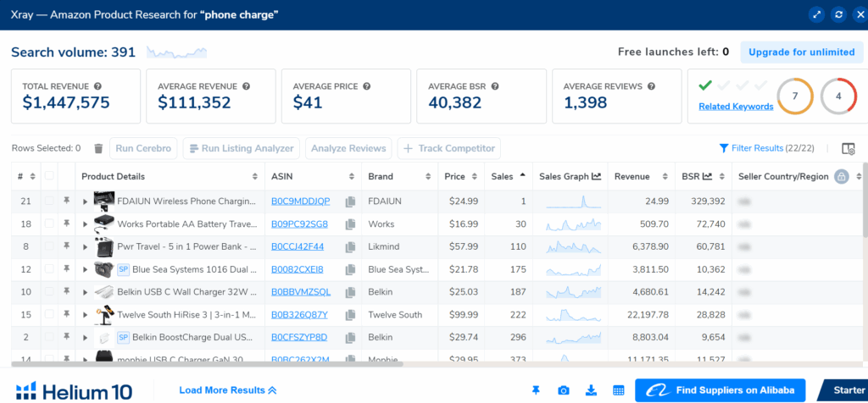The height and width of the screenshot is (403, 868).
Task: Open the Total Revenue help tooltip icon
Action: pos(98,86)
